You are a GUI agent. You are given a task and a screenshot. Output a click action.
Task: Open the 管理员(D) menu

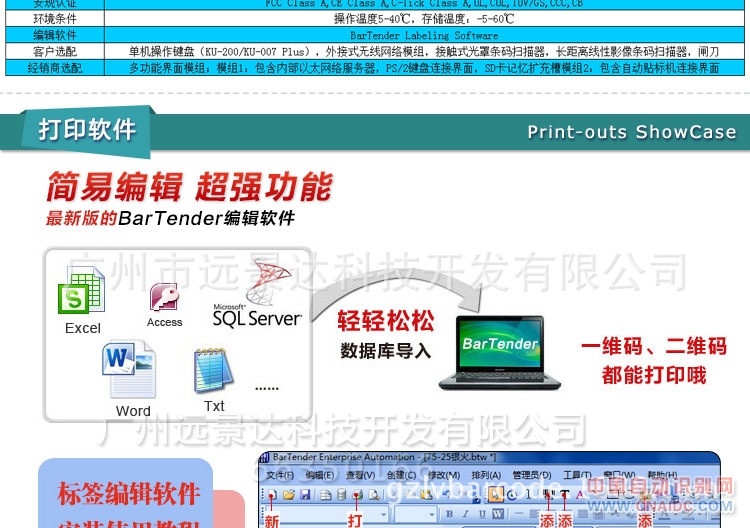[x=531, y=475]
